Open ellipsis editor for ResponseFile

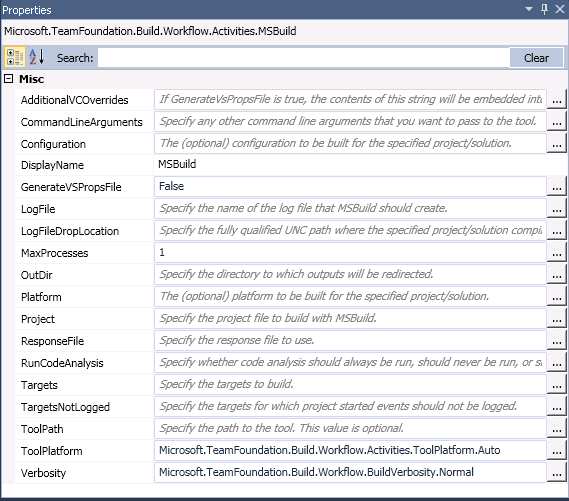(557, 341)
